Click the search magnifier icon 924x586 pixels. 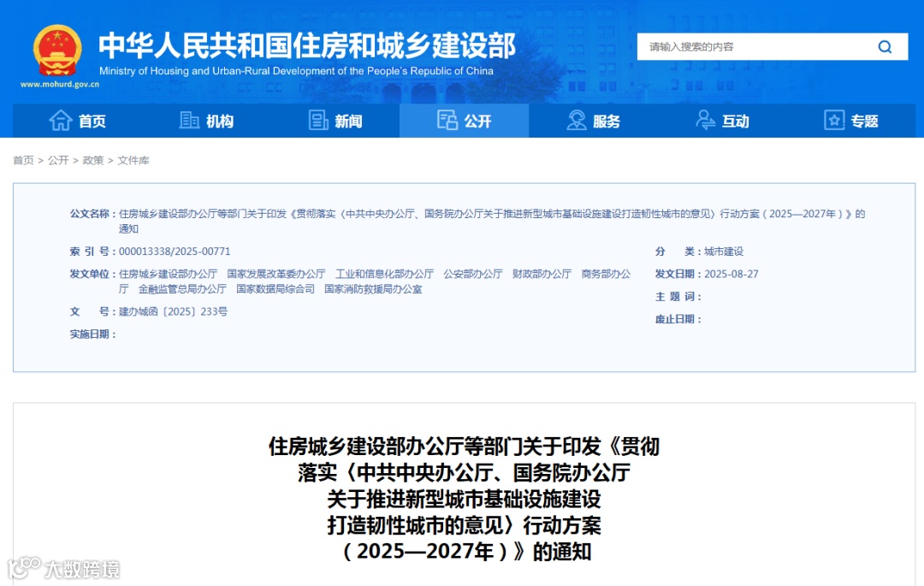[x=885, y=46]
